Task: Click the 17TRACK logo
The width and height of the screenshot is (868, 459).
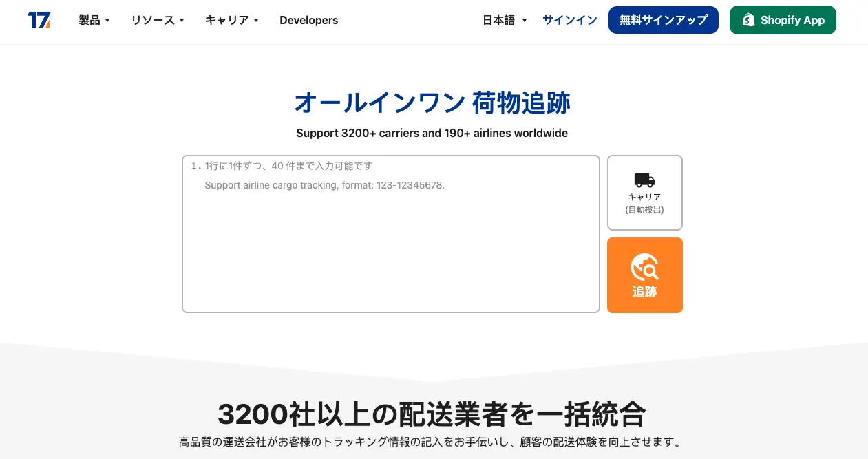Action: [x=39, y=20]
